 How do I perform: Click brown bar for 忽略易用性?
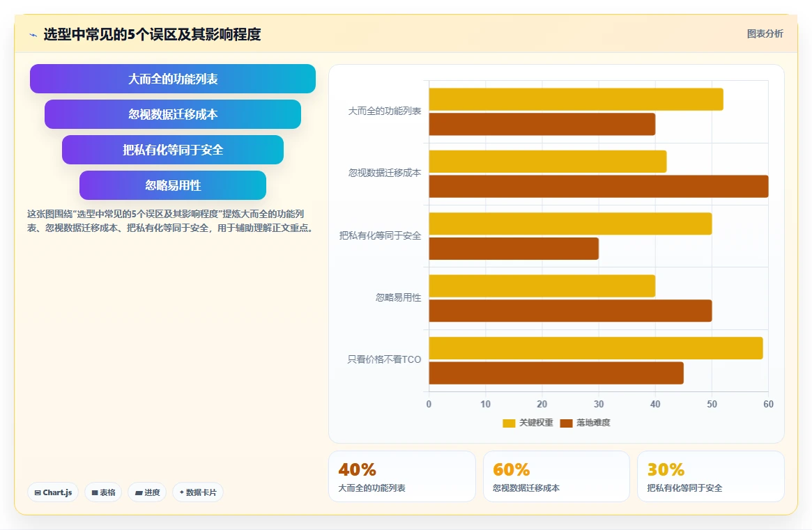point(570,311)
